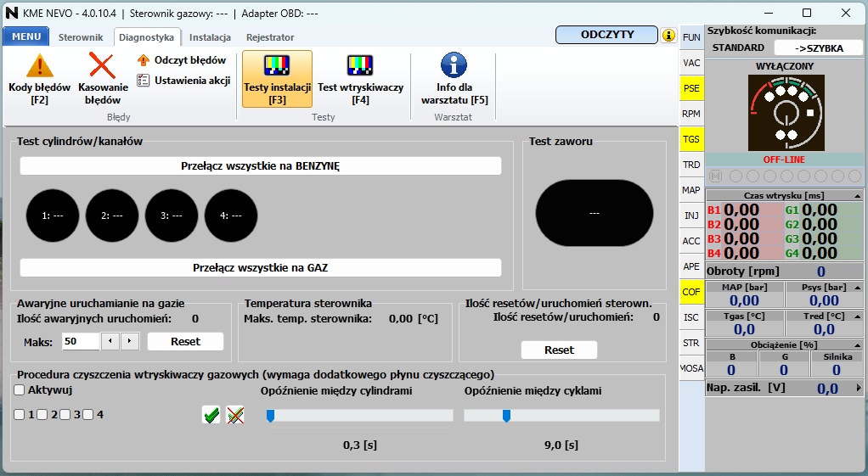Click Kasowanie błędów red X icon
The image size is (868, 476).
103,66
